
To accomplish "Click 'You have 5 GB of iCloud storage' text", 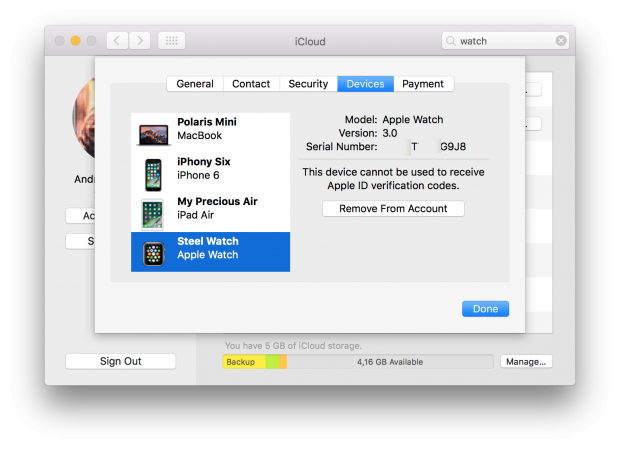I will 293,346.
